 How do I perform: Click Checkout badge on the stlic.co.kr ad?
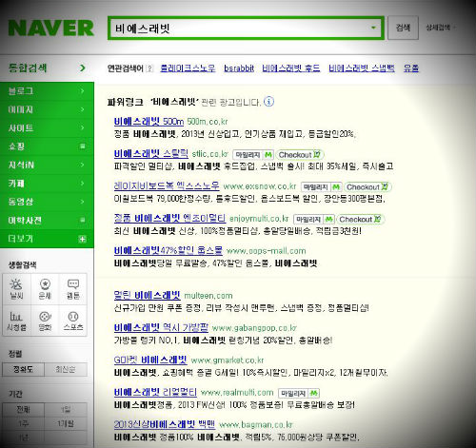pyautogui.click(x=300, y=155)
